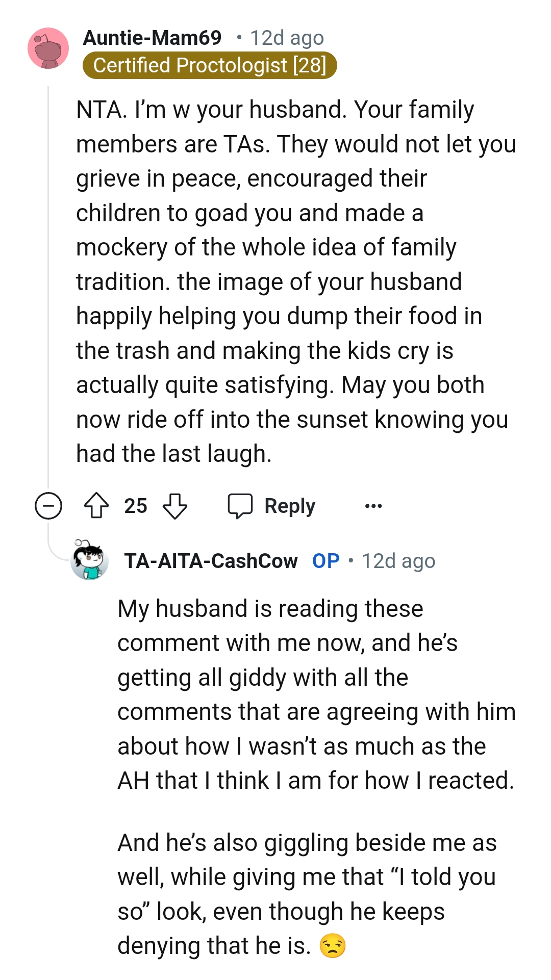Collapse replies via the vertical thread line
The width and height of the screenshot is (551, 980).
pos(48,286)
